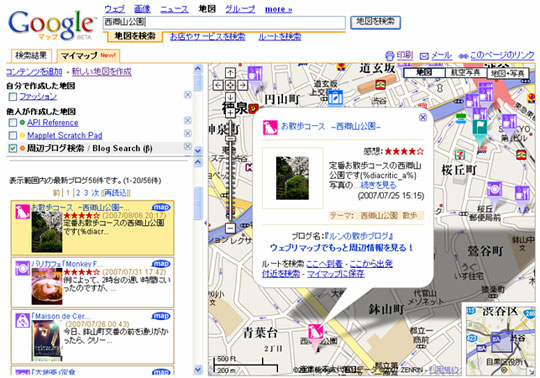Click the map zoom slider track
Screen dimensions: 540x378
[230, 172]
